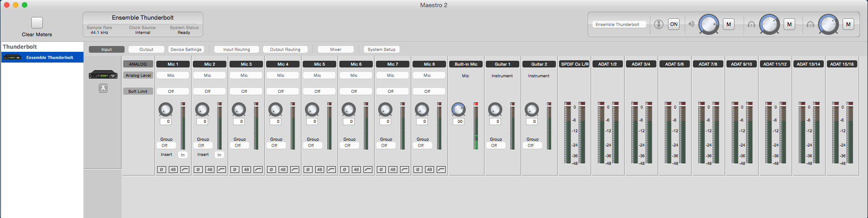The width and height of the screenshot is (868, 218).
Task: Toggle phase invert on Mic 2
Action: [198, 170]
